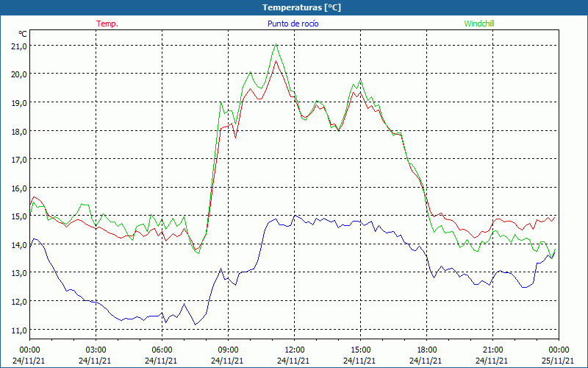Image resolution: width=588 pixels, height=368 pixels.
Task: Select the red Temp. legend label
Action: click(107, 24)
